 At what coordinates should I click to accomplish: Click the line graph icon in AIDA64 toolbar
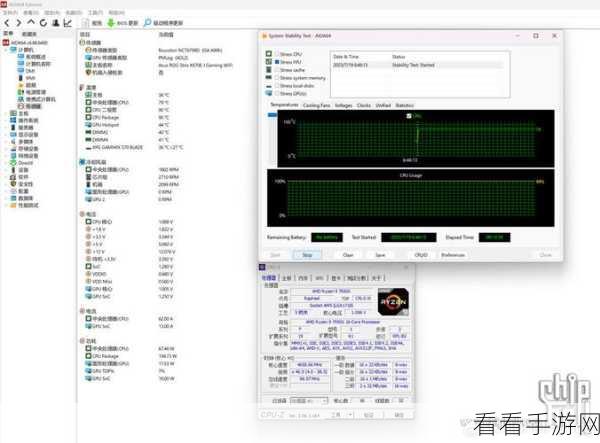pyautogui.click(x=68, y=23)
